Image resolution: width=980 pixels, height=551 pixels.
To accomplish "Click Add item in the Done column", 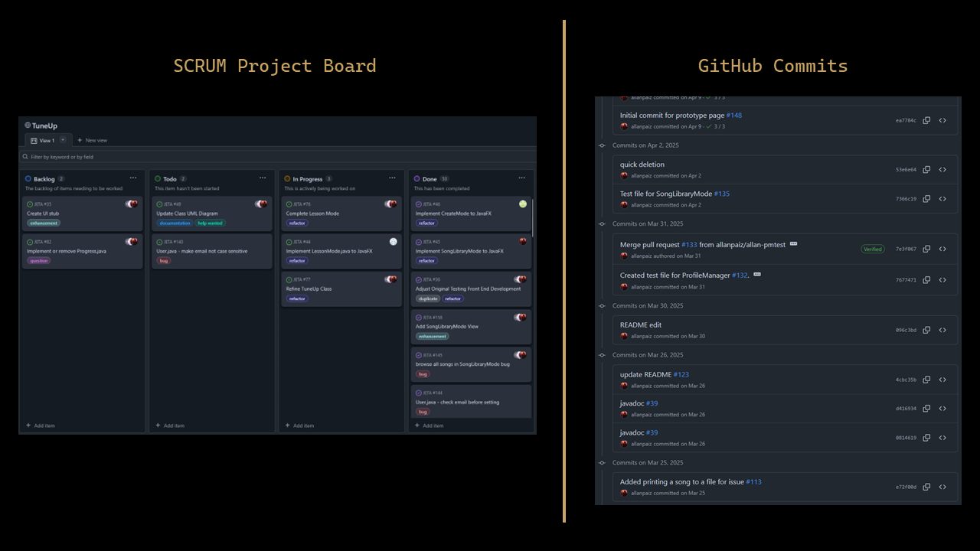I will [x=429, y=425].
